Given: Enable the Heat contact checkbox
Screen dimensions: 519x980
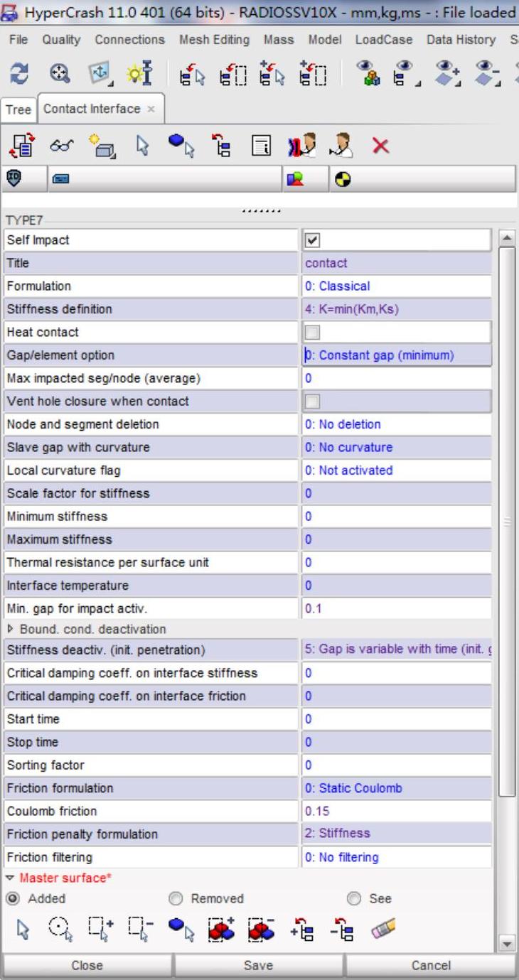Looking at the screenshot, I should (x=311, y=332).
